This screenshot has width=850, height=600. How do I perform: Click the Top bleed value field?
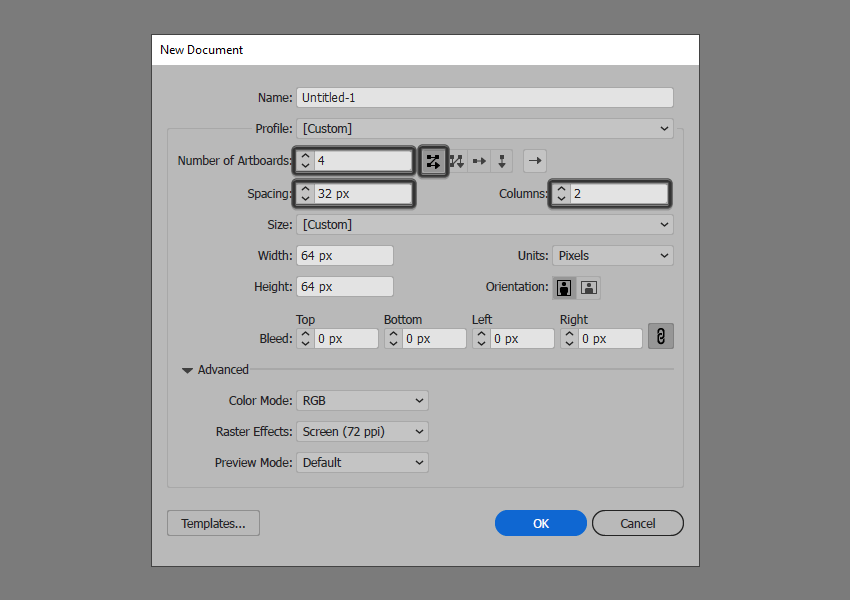tap(346, 339)
